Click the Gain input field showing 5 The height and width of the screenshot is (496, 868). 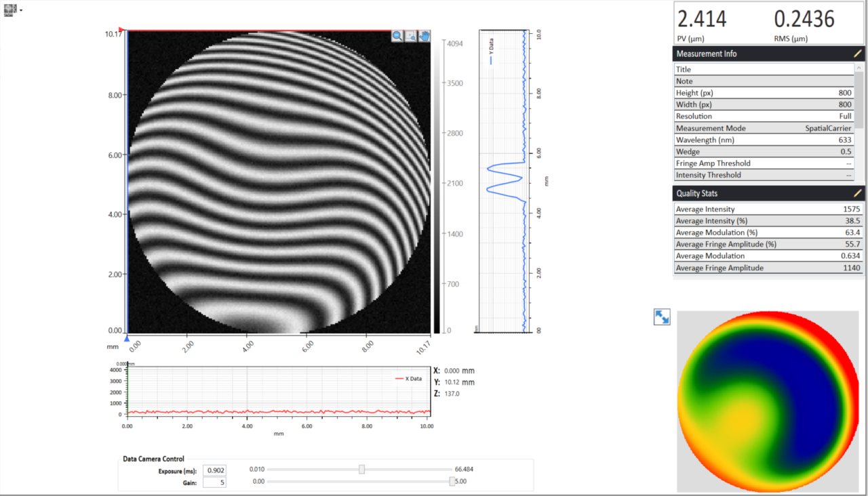214,481
